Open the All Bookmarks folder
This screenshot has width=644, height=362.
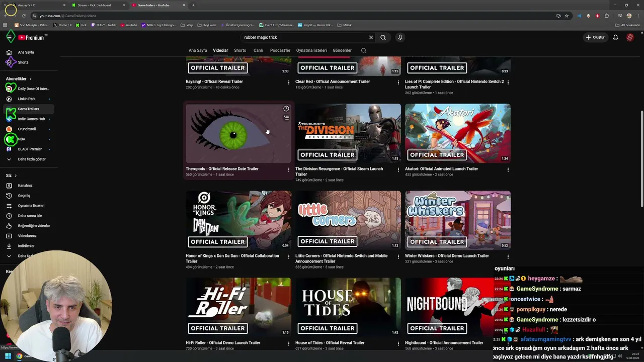click(628, 25)
